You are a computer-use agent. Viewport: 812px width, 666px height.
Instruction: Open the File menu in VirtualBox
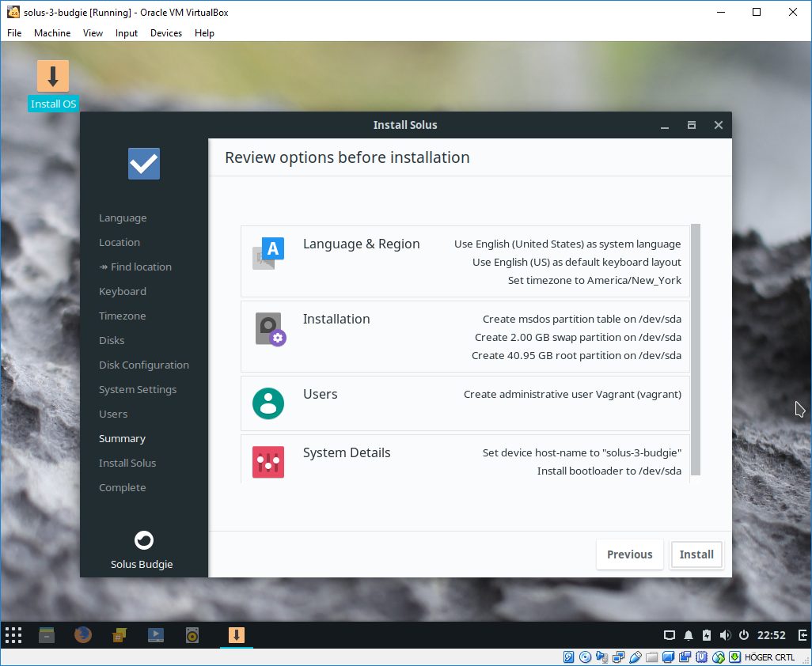pyautogui.click(x=14, y=33)
